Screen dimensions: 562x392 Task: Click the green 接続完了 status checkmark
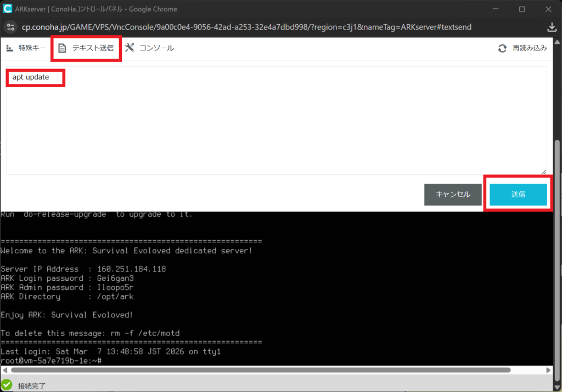point(7,385)
